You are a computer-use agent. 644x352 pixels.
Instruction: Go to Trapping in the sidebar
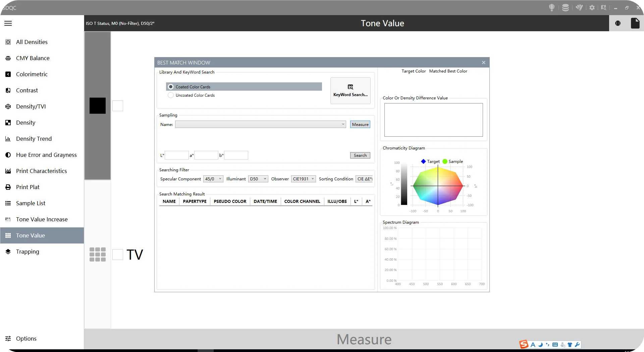click(x=28, y=252)
